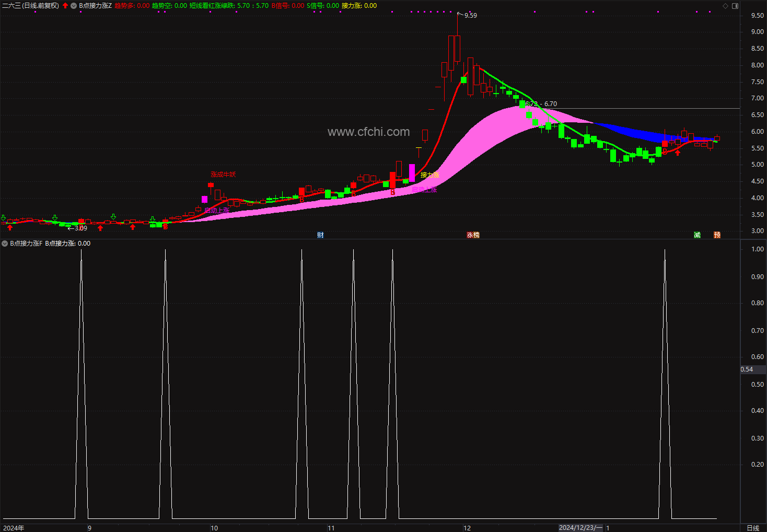Click the 9.59 high price label
Viewport: 767px width, 532px height.
471,16
